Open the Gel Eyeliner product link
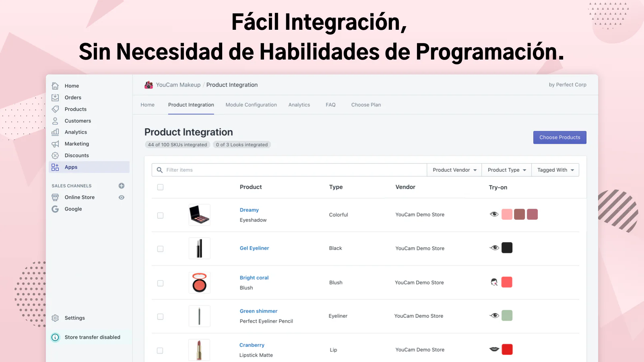This screenshot has width=644, height=362. (x=254, y=248)
